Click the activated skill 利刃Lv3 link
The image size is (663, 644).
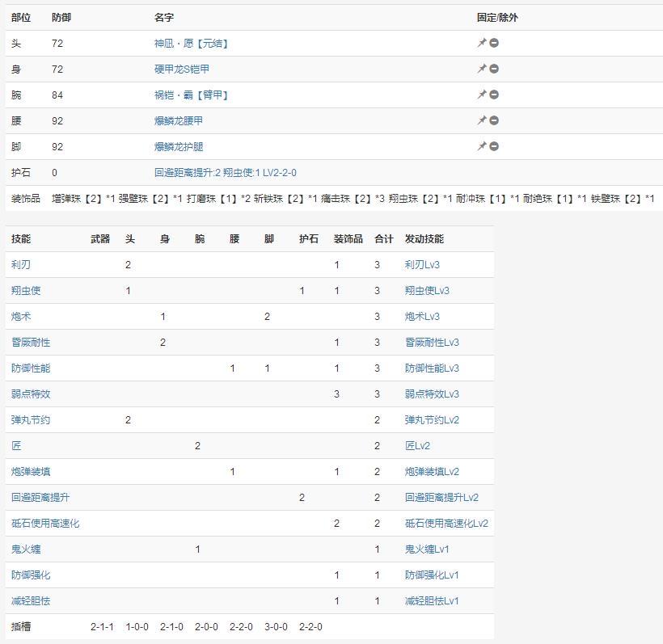(422, 265)
